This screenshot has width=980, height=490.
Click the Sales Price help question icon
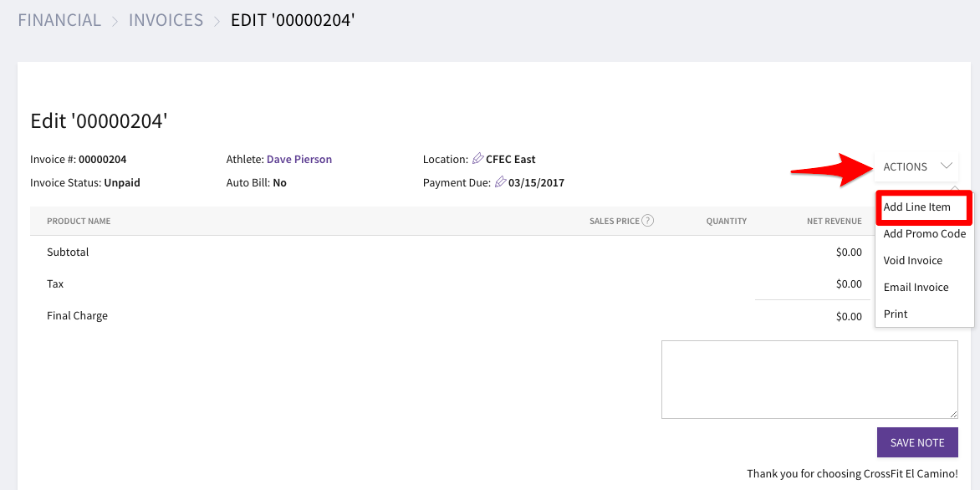click(648, 221)
